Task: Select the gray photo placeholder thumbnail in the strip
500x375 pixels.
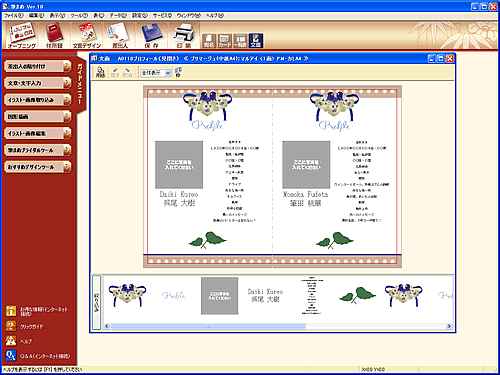Action: click(x=219, y=296)
